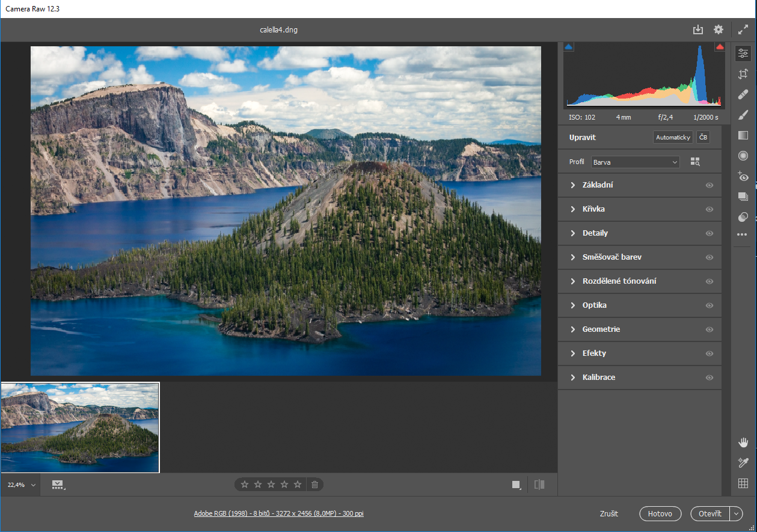This screenshot has width=757, height=532.
Task: Toggle the highlight clipping warning on histogram
Action: (719, 46)
